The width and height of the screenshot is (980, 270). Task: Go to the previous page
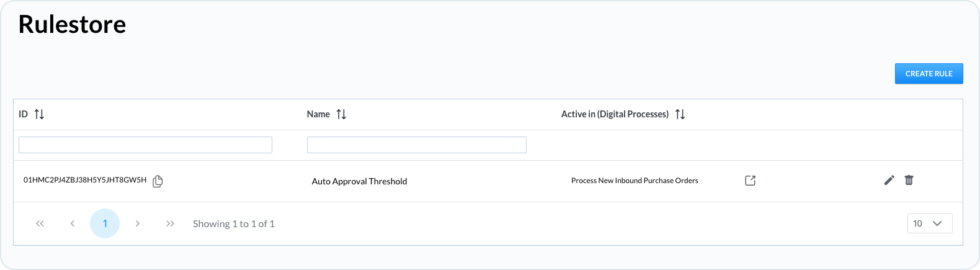click(x=73, y=223)
